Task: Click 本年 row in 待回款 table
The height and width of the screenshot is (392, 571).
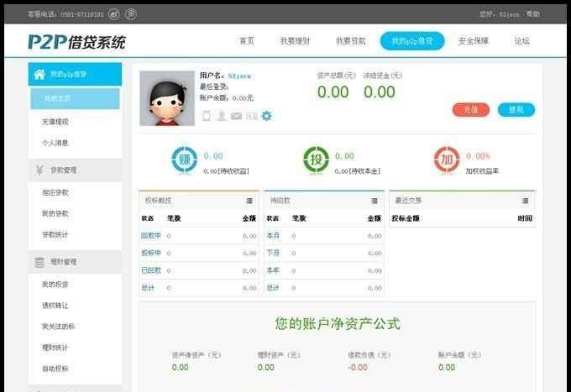Action: (324, 270)
